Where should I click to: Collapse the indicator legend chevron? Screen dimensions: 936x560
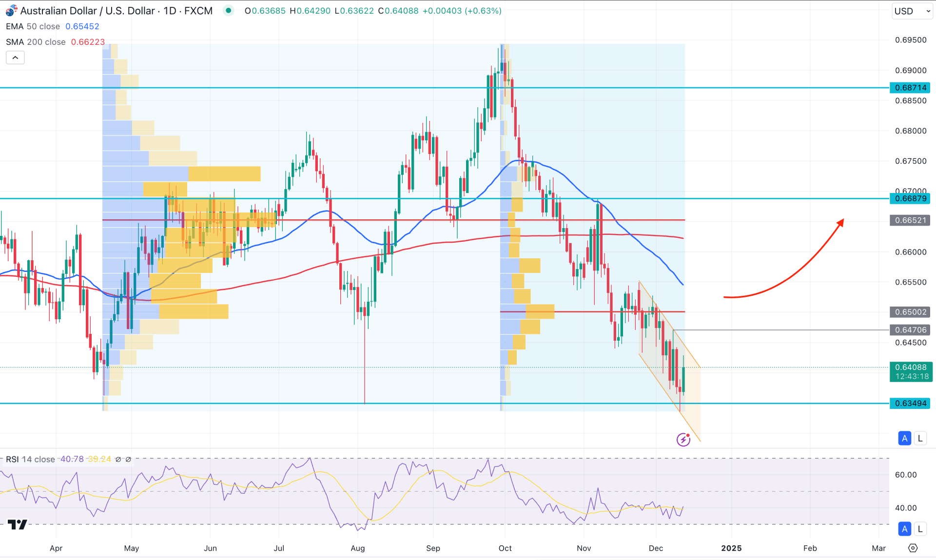click(x=15, y=58)
